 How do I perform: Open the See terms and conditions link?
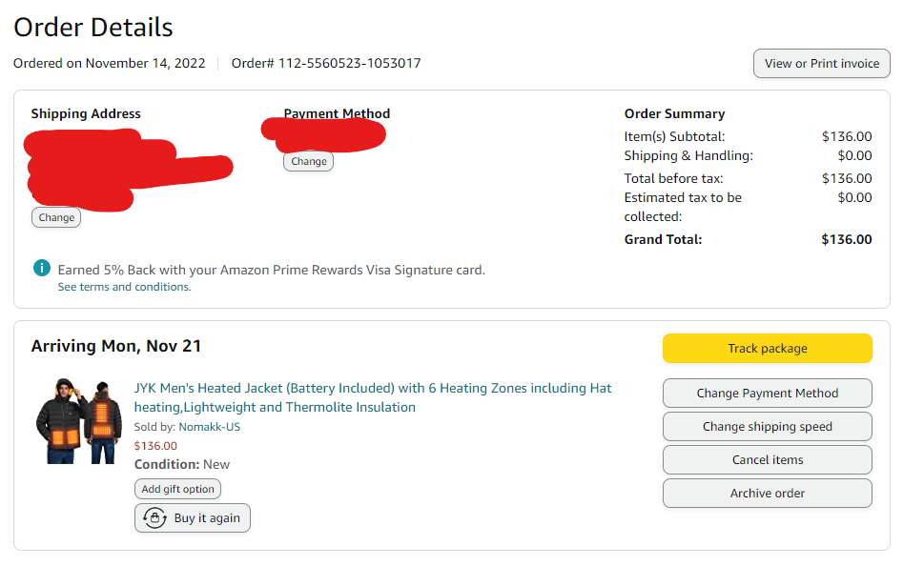(x=124, y=287)
